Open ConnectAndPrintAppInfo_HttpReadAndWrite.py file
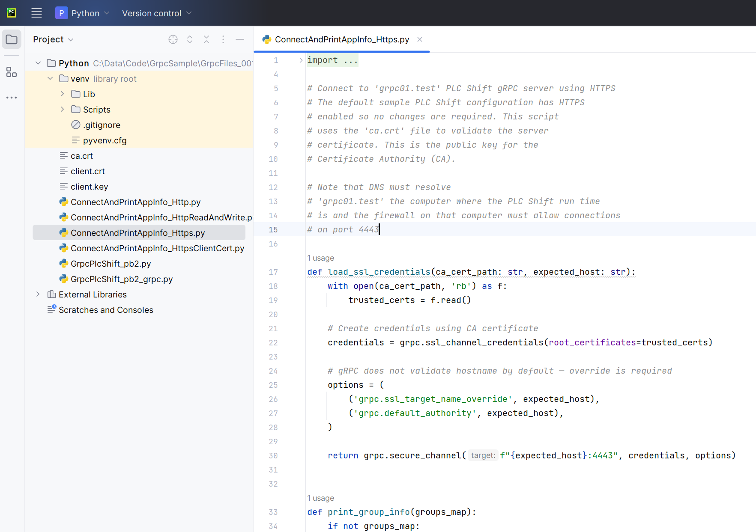 click(x=162, y=217)
